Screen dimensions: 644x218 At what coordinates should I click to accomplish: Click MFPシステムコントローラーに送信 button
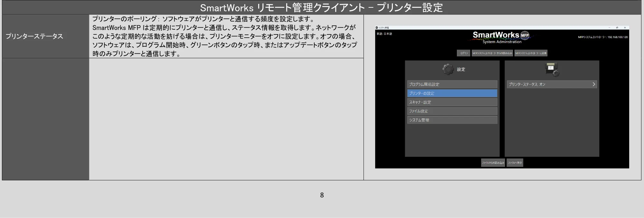tap(531, 53)
